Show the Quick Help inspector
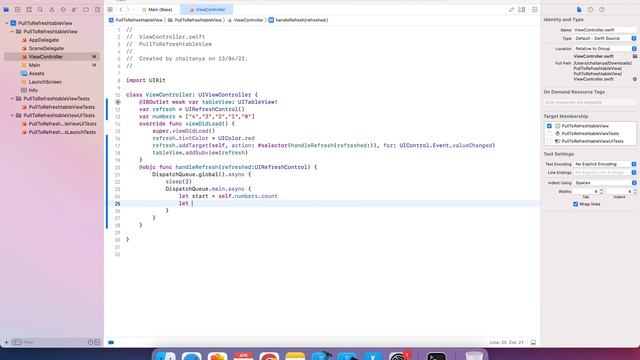 coord(602,9)
